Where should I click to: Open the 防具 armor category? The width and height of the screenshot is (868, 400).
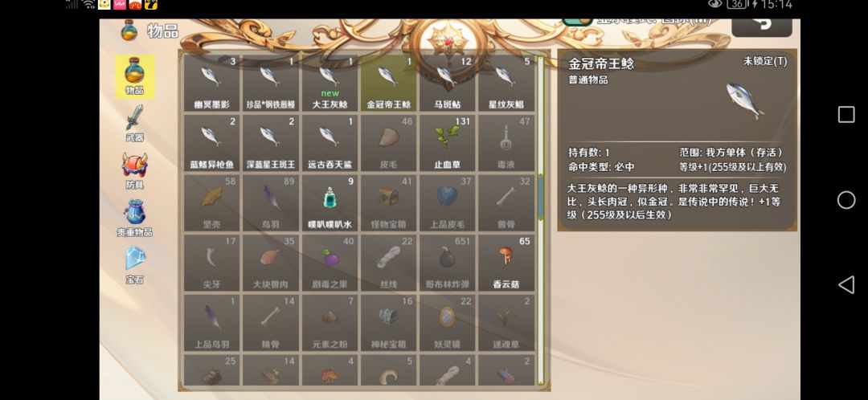click(134, 170)
